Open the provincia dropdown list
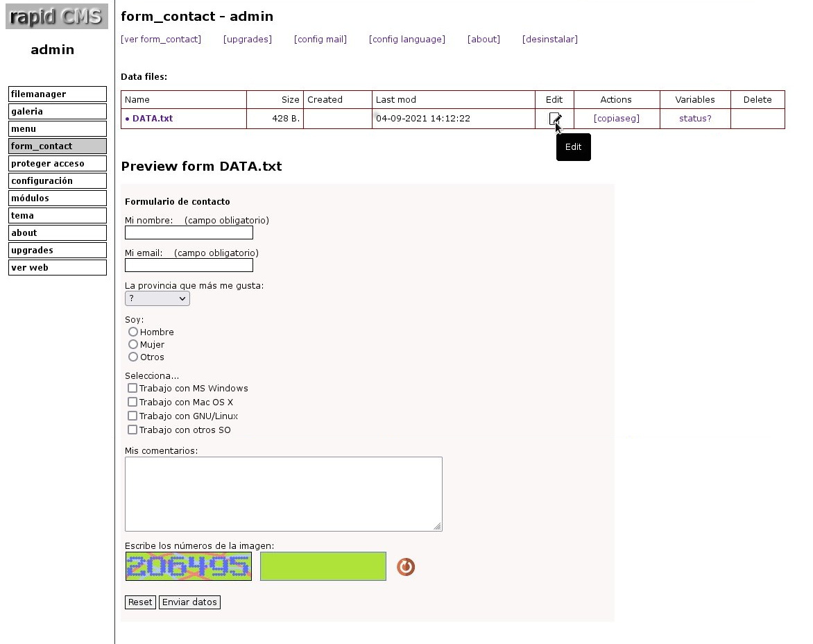 (x=157, y=298)
